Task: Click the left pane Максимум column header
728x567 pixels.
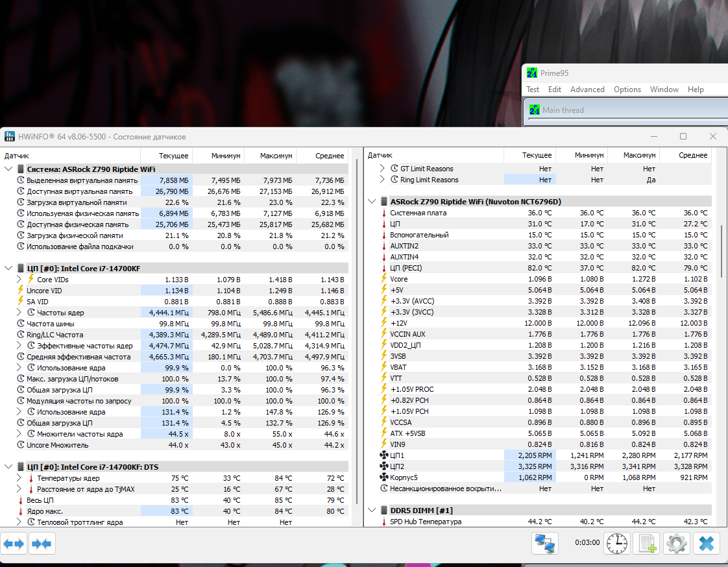Action: pyautogui.click(x=270, y=156)
